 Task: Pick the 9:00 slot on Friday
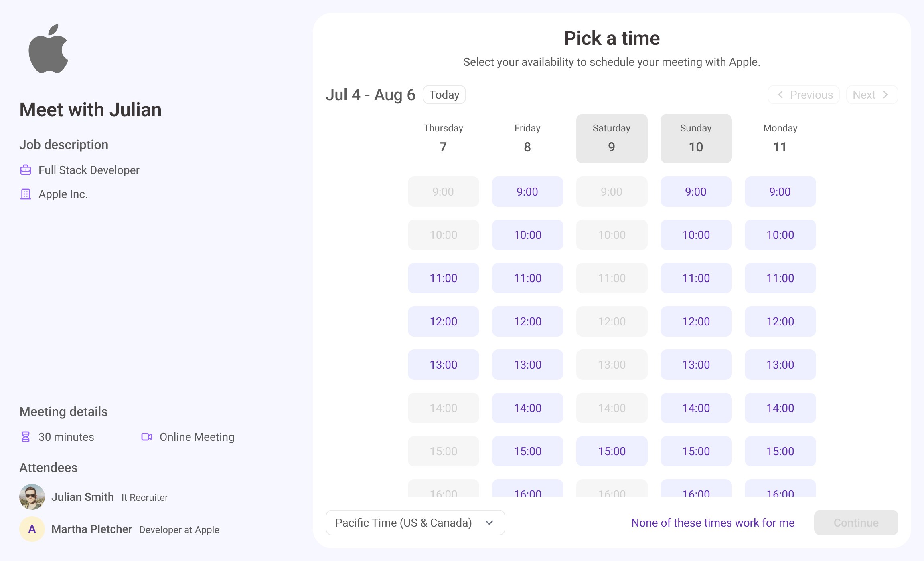(x=527, y=192)
